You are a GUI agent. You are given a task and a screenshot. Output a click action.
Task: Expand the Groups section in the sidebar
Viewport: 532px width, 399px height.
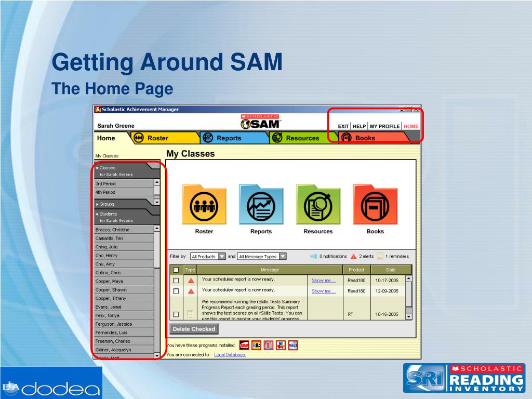97,204
